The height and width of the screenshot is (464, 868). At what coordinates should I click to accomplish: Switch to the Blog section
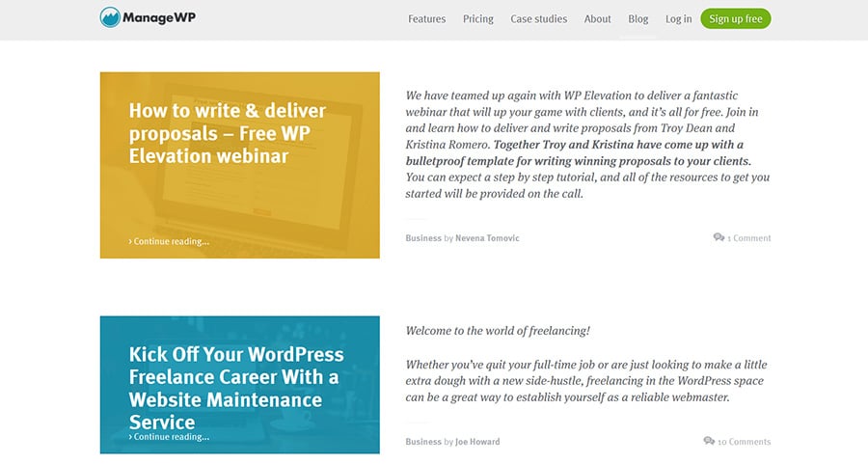click(637, 19)
